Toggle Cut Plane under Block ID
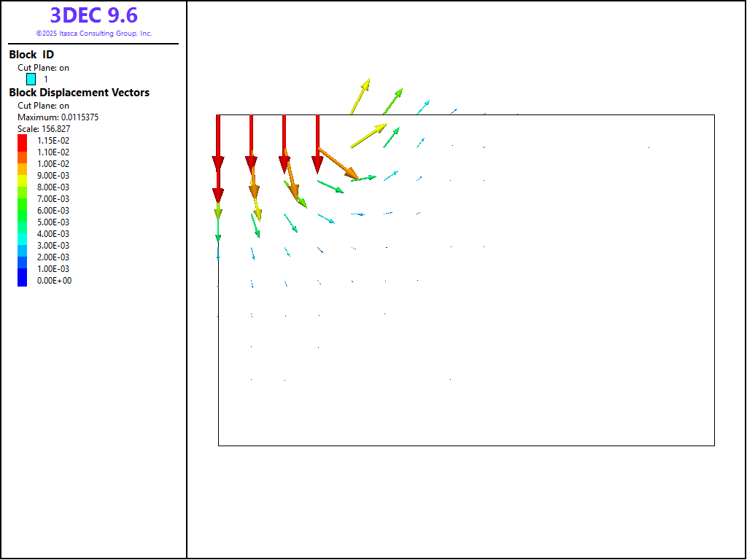The width and height of the screenshot is (747, 560). click(44, 68)
